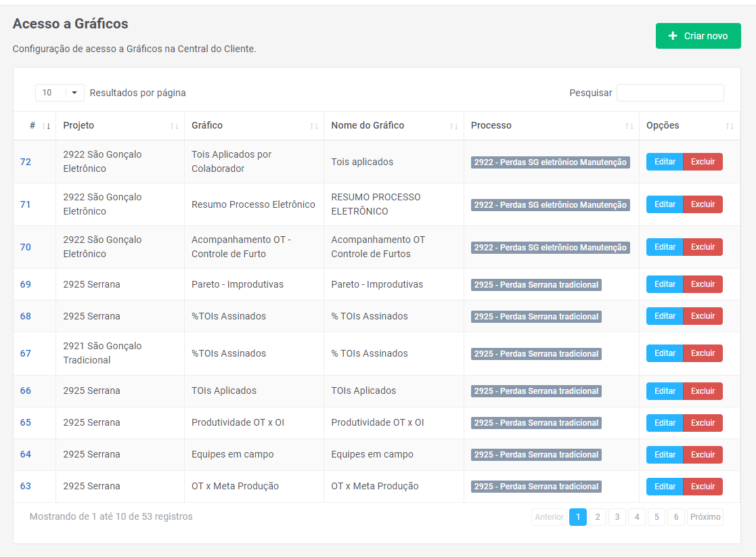Open record ID 70 link
Viewport: 756px width, 557px height.
coord(26,247)
